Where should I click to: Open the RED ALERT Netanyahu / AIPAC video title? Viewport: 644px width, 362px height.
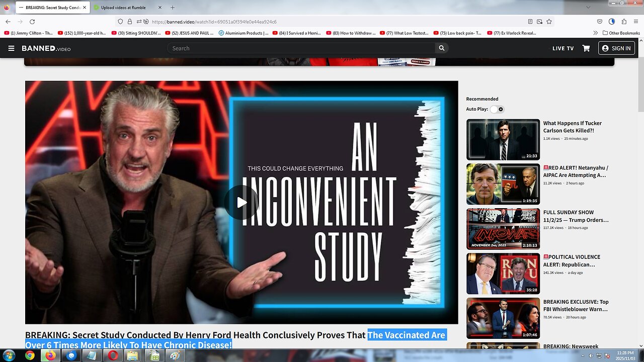pyautogui.click(x=576, y=171)
